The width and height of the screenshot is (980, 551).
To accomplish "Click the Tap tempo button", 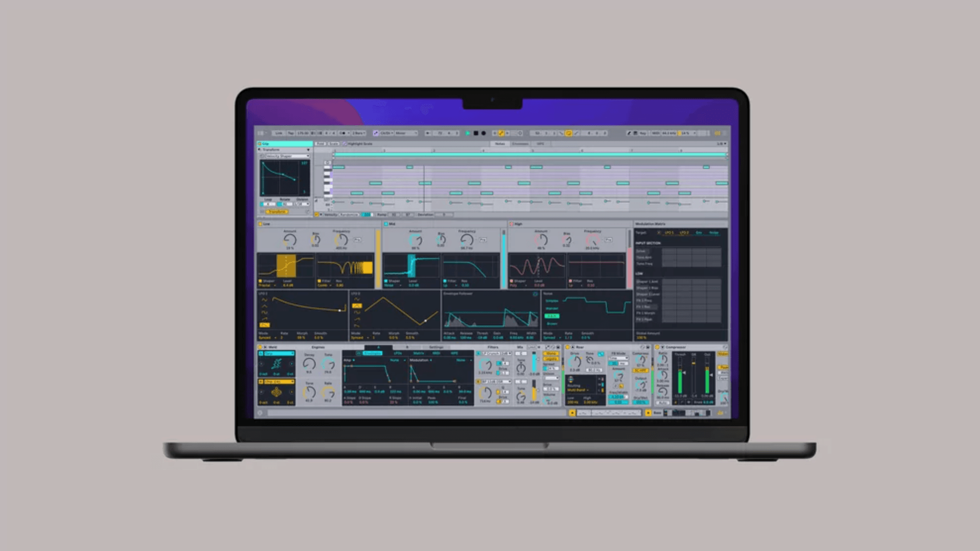I will pyautogui.click(x=291, y=133).
